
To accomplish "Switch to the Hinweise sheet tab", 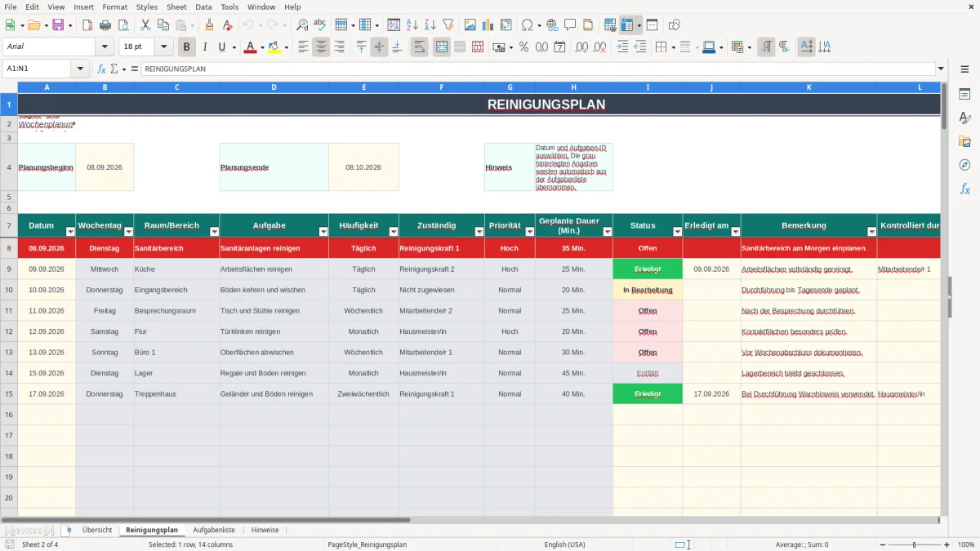I will [x=265, y=530].
